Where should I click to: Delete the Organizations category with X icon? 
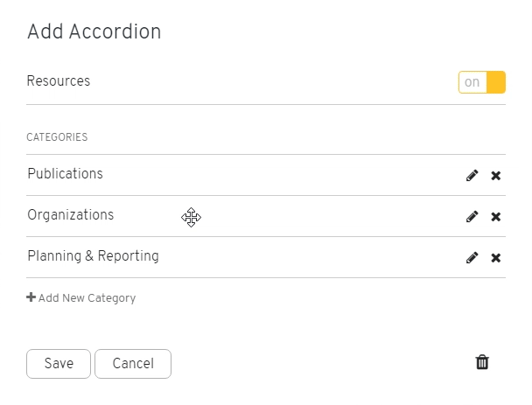pos(496,217)
